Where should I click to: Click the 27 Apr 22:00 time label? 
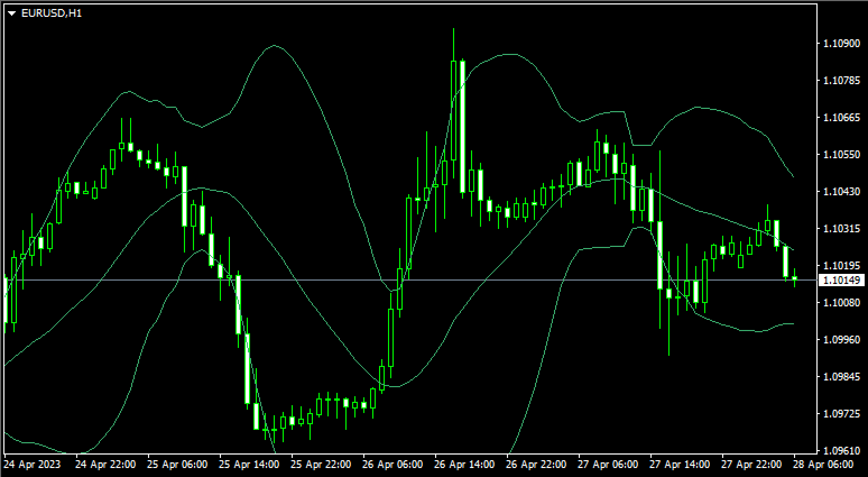tap(751, 465)
